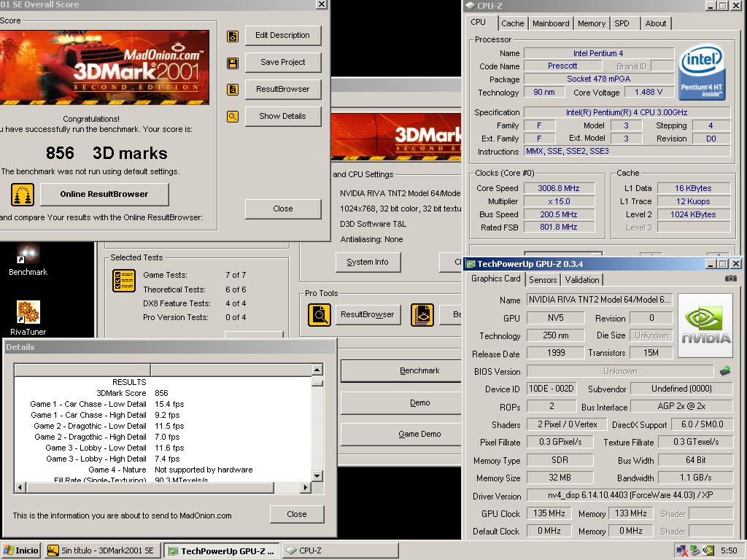
Task: Click the Specification field in CPU-Z
Action: coord(627,112)
